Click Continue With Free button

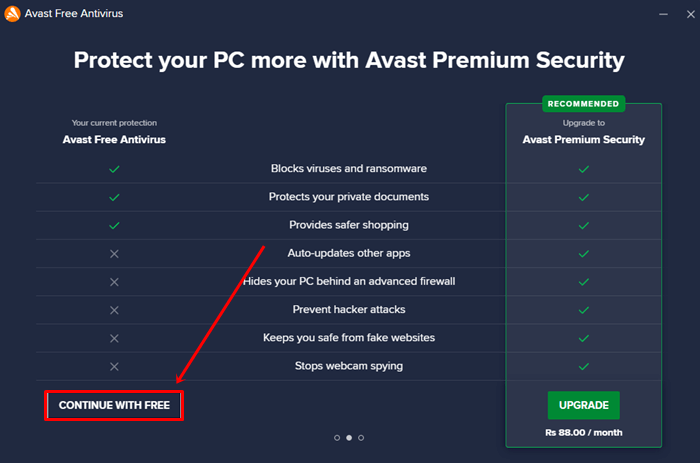click(114, 405)
